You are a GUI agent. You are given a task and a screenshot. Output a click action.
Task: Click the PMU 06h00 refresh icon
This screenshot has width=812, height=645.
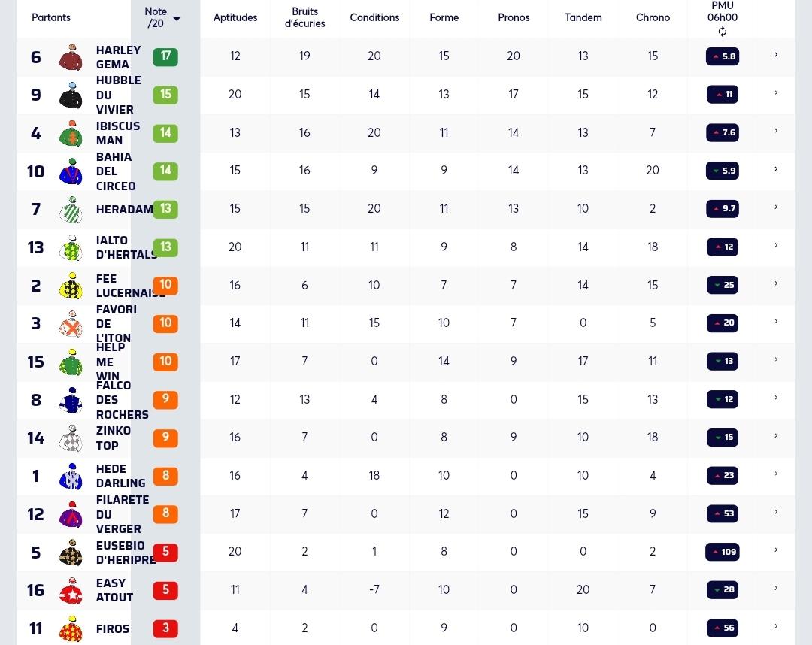coord(722,32)
